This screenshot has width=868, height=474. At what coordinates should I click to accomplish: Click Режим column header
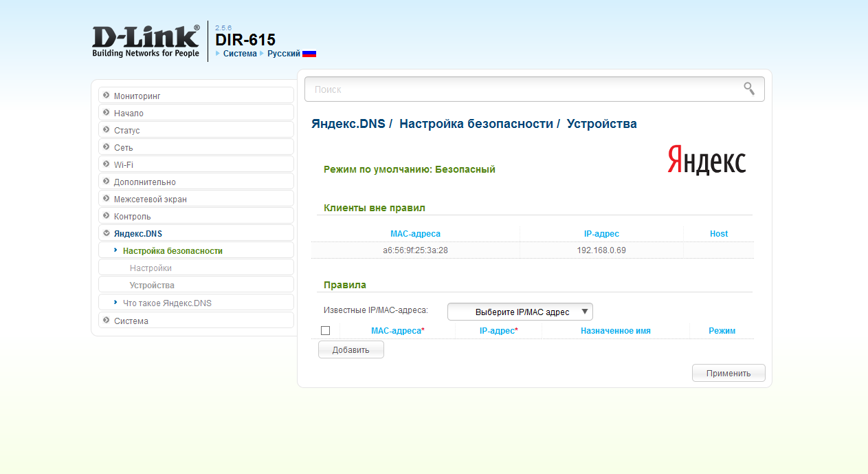pos(722,331)
